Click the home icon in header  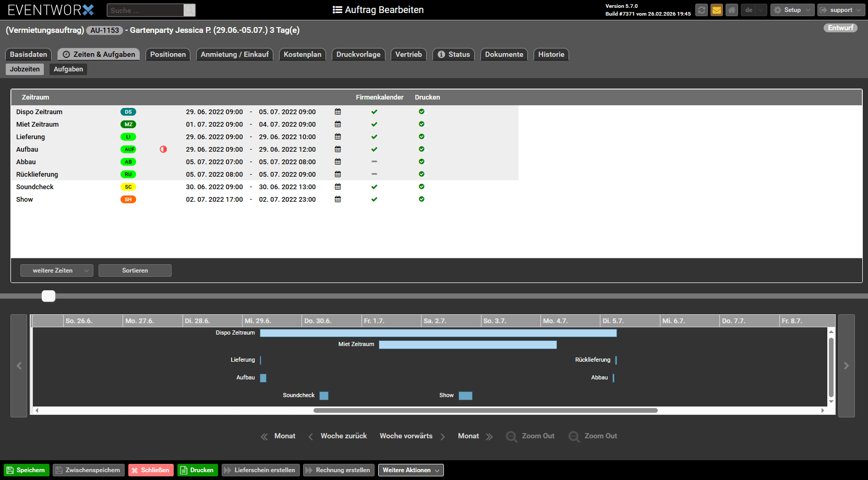732,10
